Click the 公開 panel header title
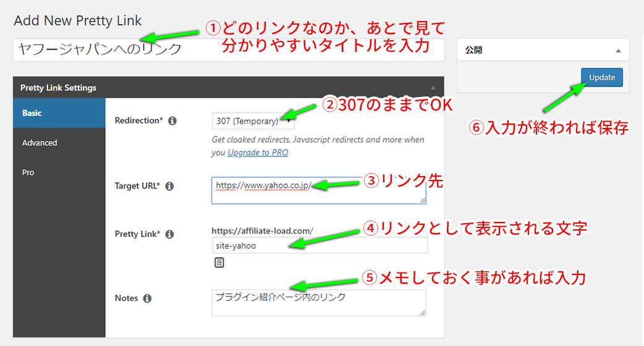The image size is (644, 346). (473, 51)
